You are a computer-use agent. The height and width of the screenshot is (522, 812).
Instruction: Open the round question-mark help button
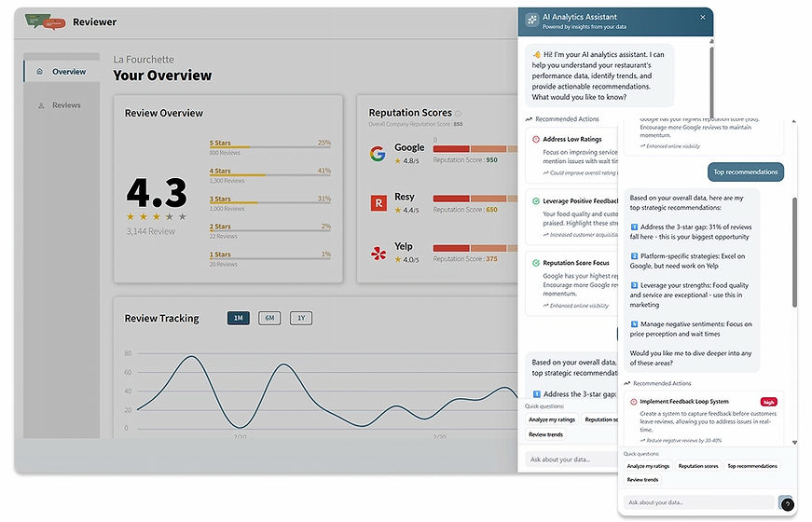(x=787, y=504)
